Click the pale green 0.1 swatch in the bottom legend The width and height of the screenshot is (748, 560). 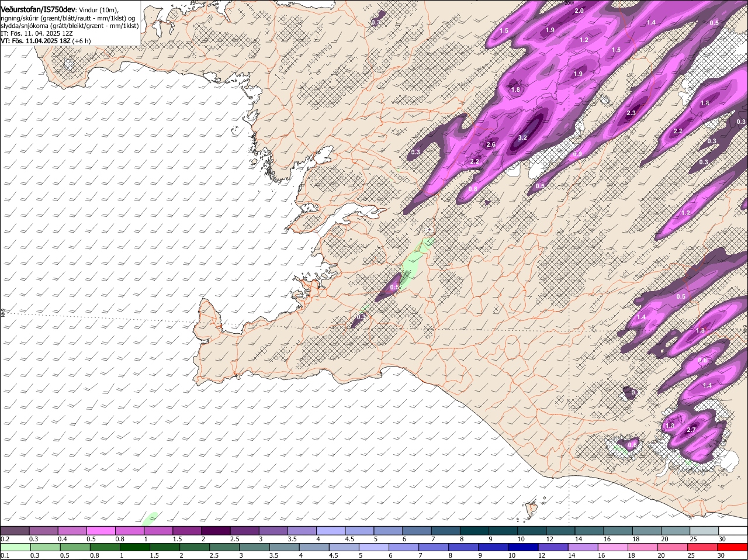(x=15, y=548)
